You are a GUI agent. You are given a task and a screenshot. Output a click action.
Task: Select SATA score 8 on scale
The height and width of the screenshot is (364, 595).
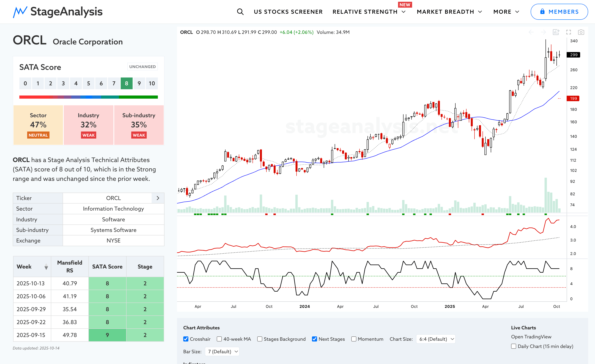[x=127, y=83]
